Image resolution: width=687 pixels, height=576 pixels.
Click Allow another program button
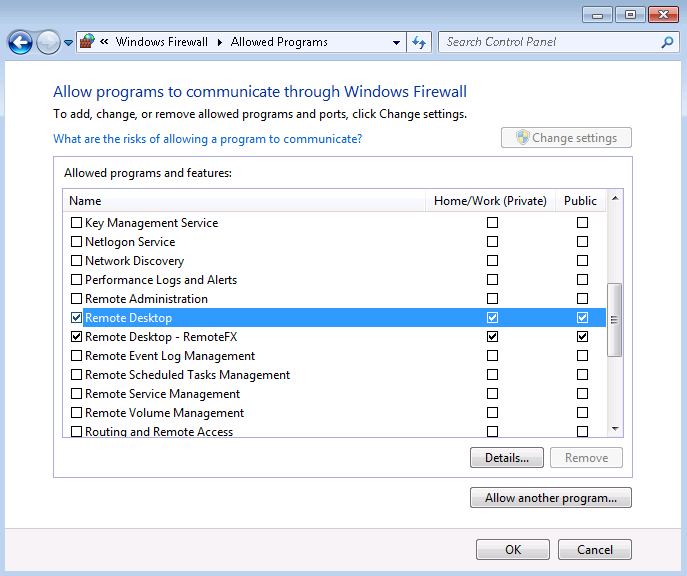coord(551,498)
